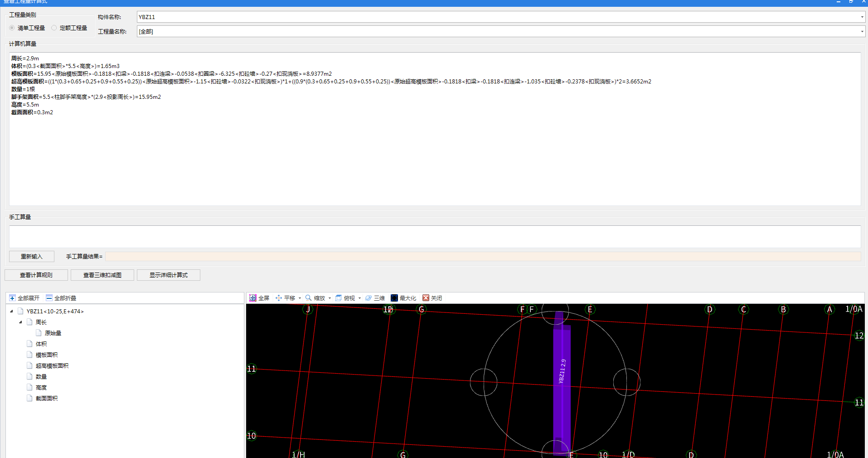Click document icon beside 超高模板面积 node

[29, 365]
